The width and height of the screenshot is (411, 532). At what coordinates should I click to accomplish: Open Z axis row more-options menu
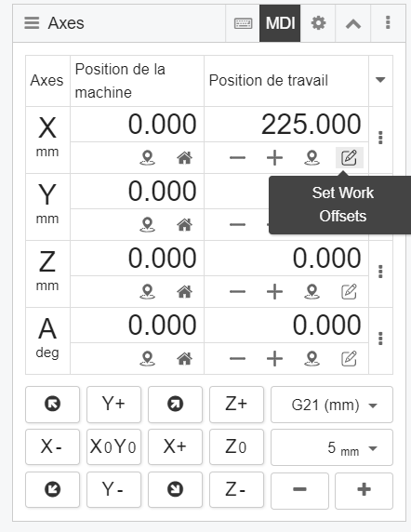380,272
